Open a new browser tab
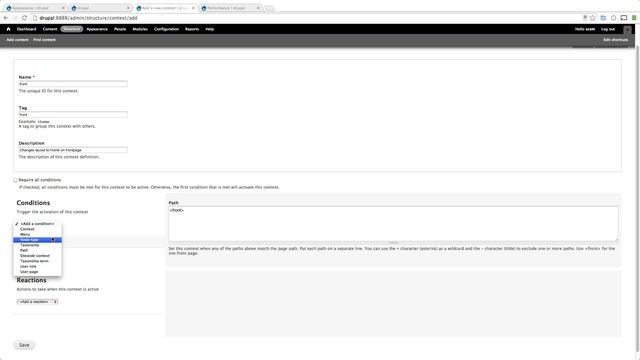This screenshot has height=360, width=640. (269, 8)
